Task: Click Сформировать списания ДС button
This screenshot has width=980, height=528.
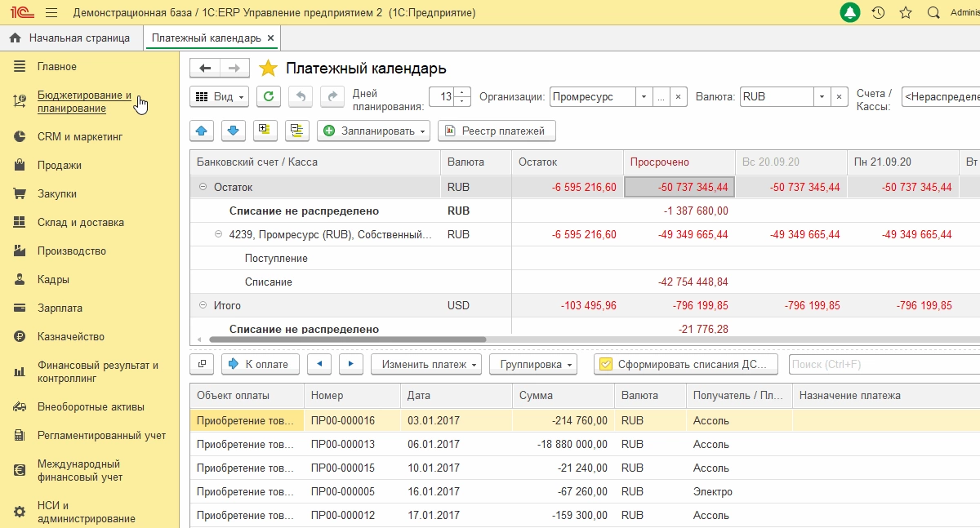Action: tap(685, 364)
